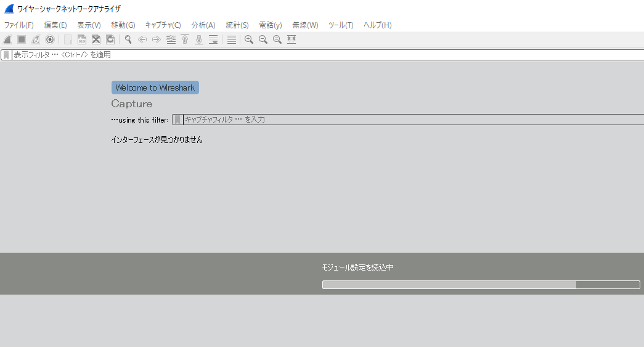Zoom out on the main window text
Image resolution: width=644 pixels, height=347 pixels.
[x=263, y=39]
